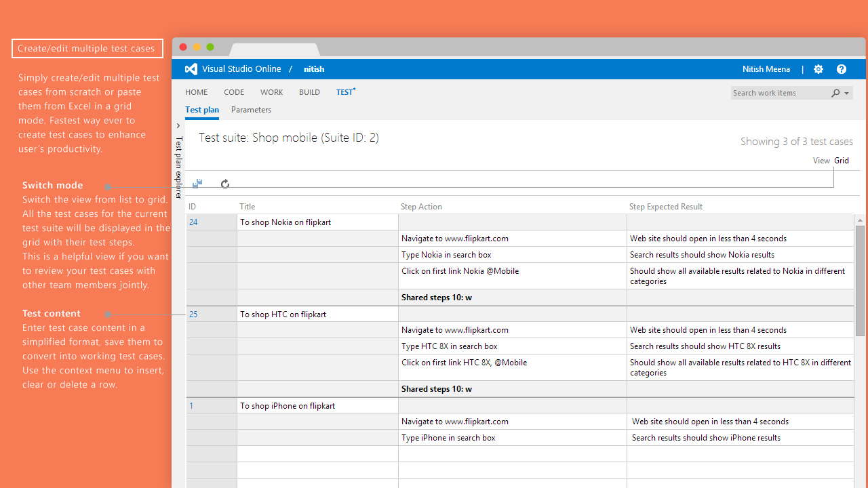Click the ID column header
Image resolution: width=868 pixels, height=488 pixels.
(x=192, y=207)
